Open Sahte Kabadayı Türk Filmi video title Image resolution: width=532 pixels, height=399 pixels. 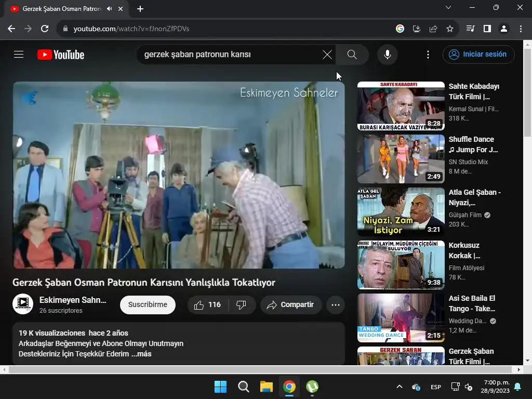click(x=474, y=91)
